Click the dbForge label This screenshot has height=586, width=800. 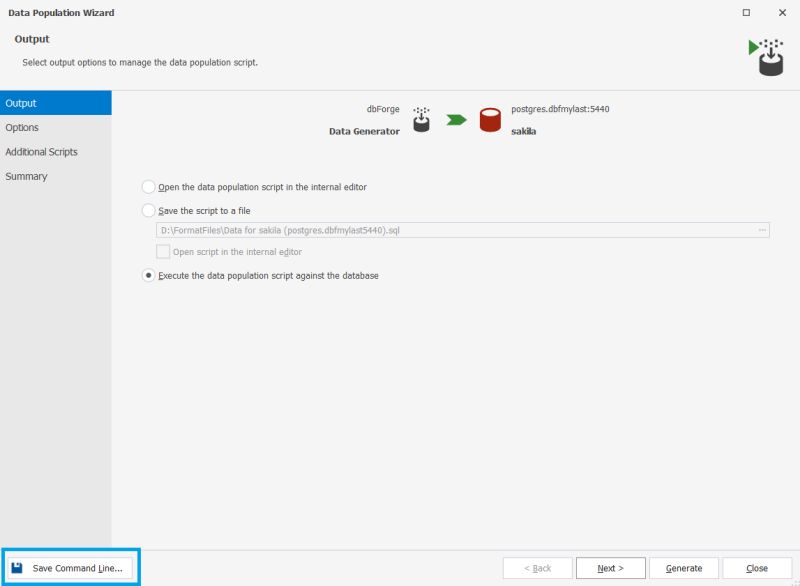(383, 109)
